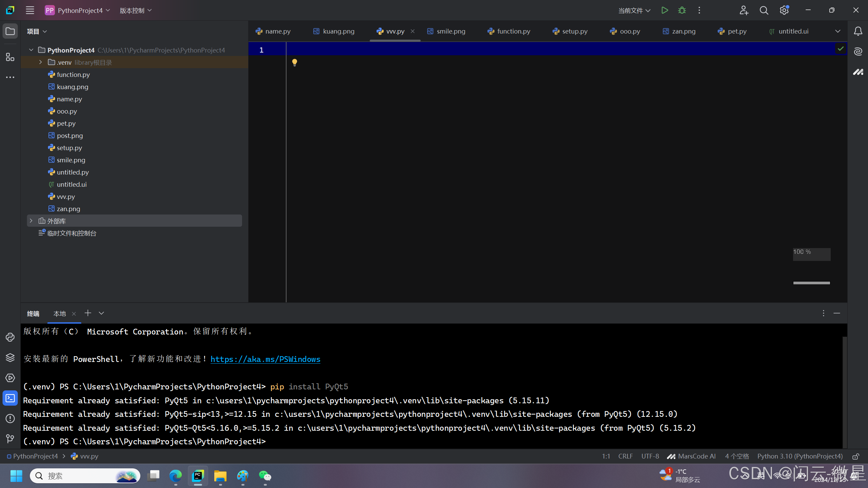Screen dimensions: 868x488
Task: Open the Git version control tool window
Action: pyautogui.click(x=10, y=439)
